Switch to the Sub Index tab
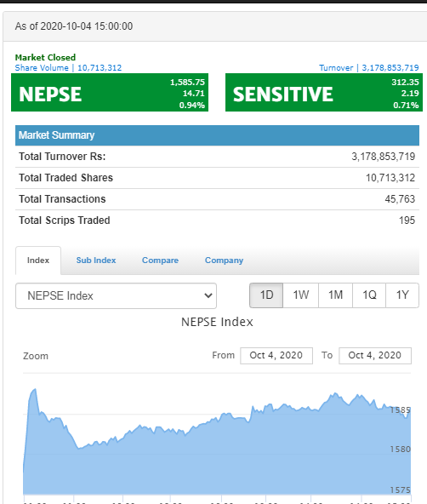The width and height of the screenshot is (427, 504). [96, 261]
